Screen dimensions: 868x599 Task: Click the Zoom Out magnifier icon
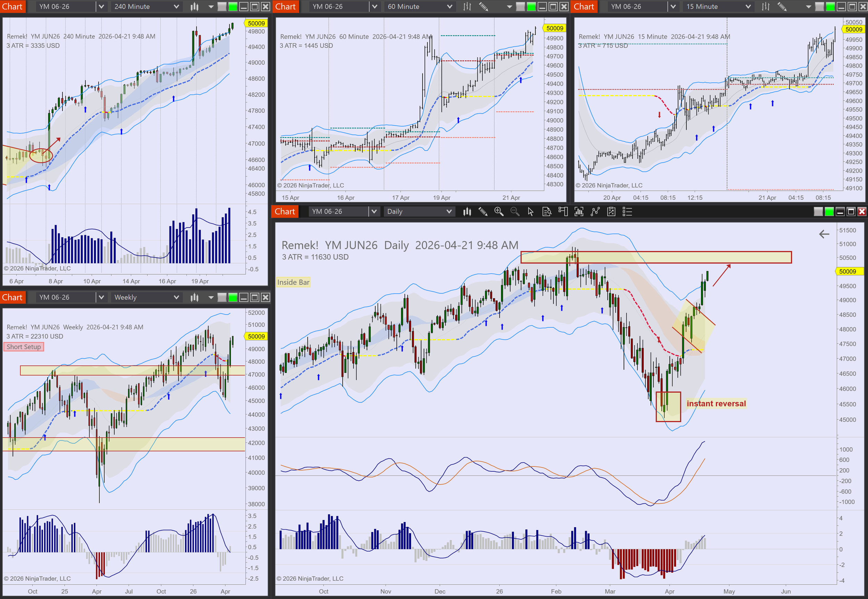click(x=515, y=212)
